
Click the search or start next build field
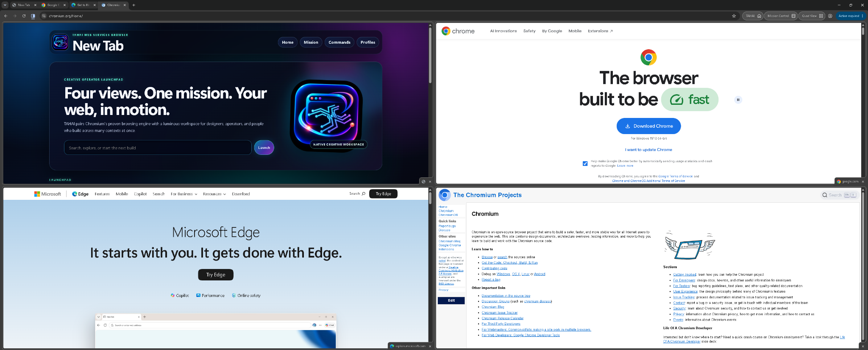(158, 148)
